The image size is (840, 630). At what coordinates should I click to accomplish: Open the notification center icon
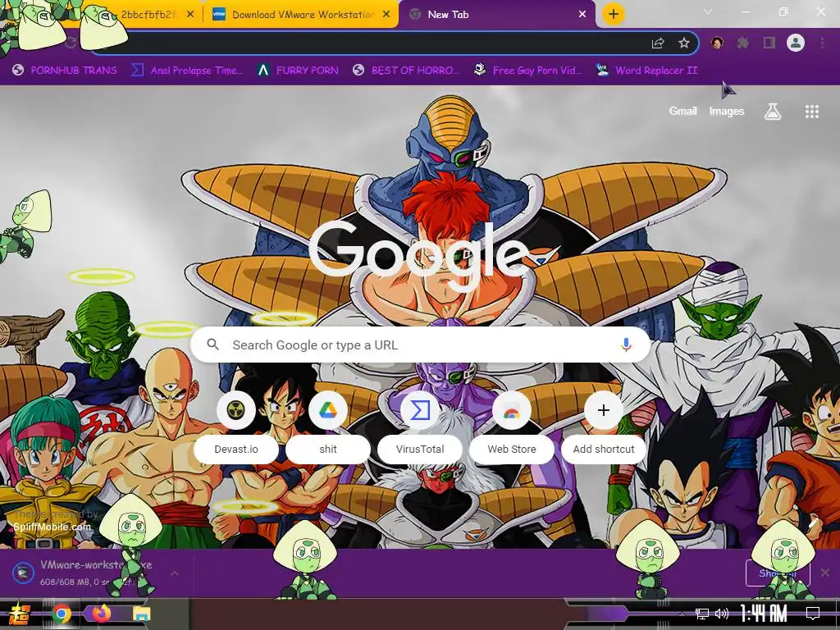[x=813, y=614]
